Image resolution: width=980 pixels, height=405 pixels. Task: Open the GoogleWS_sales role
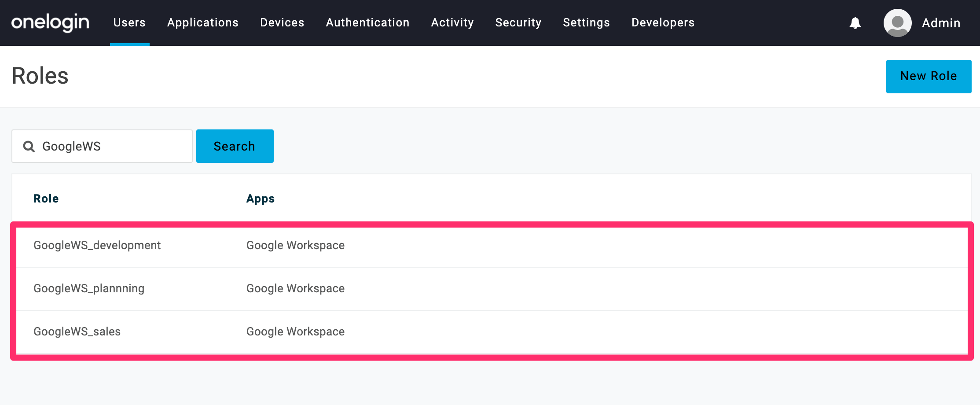77,331
